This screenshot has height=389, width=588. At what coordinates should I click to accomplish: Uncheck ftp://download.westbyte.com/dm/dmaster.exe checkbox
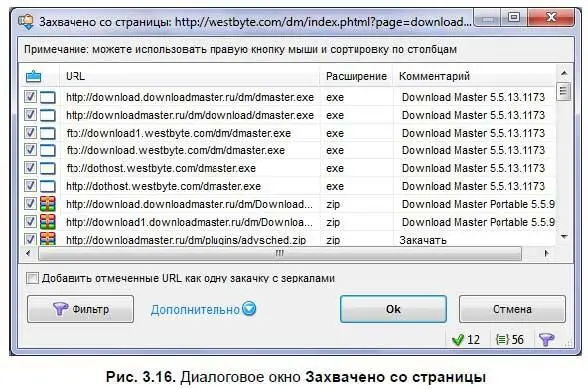coord(30,150)
